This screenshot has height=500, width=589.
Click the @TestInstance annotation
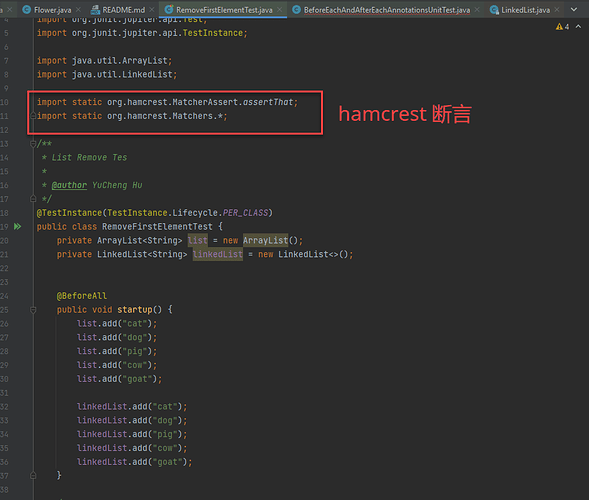pyautogui.click(x=69, y=213)
